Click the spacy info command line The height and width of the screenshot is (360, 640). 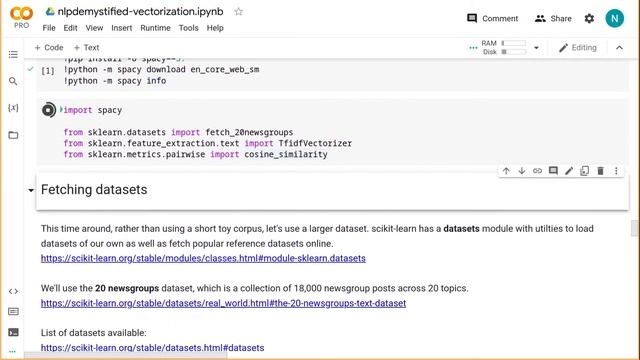point(115,81)
